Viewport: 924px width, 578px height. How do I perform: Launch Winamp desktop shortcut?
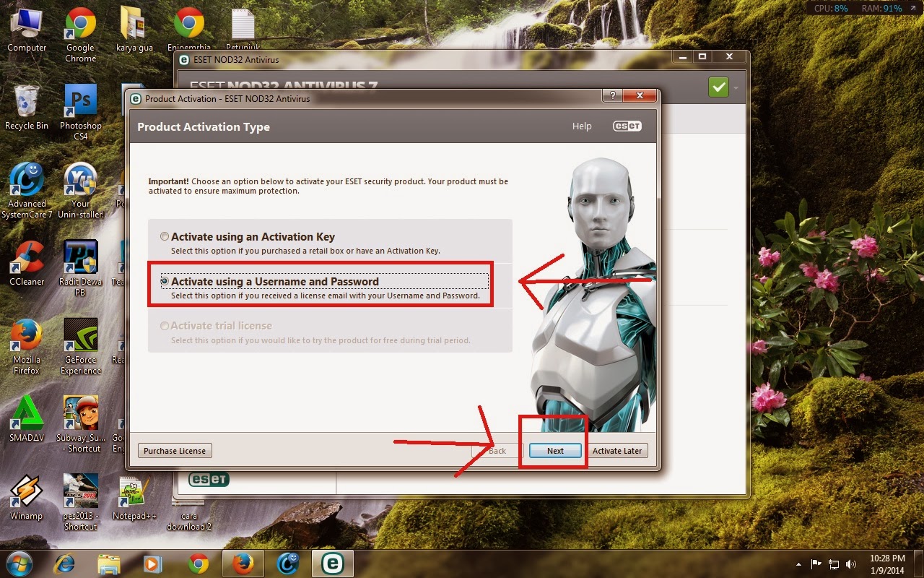coord(27,498)
